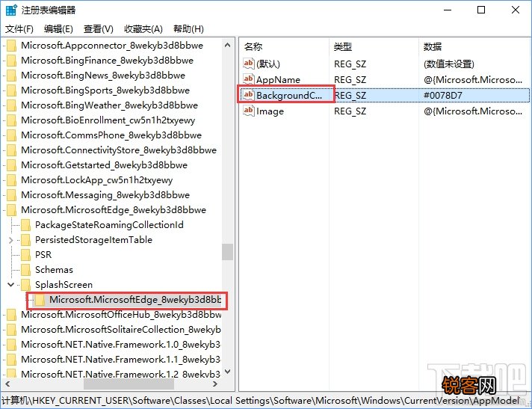The height and width of the screenshot is (409, 532).
Task: Click folder icon of Microsoft.CommsPhone_8wekyb3d8bbwe
Action: click(11, 135)
